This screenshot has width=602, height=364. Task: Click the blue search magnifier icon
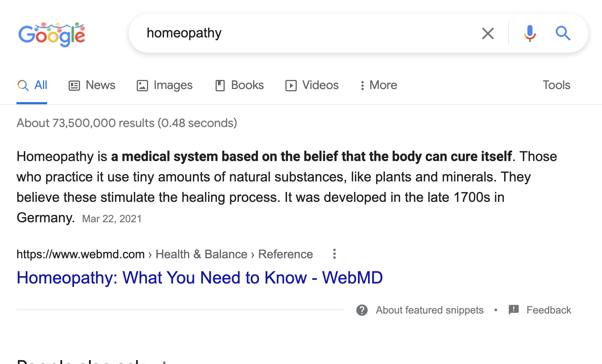(x=563, y=33)
